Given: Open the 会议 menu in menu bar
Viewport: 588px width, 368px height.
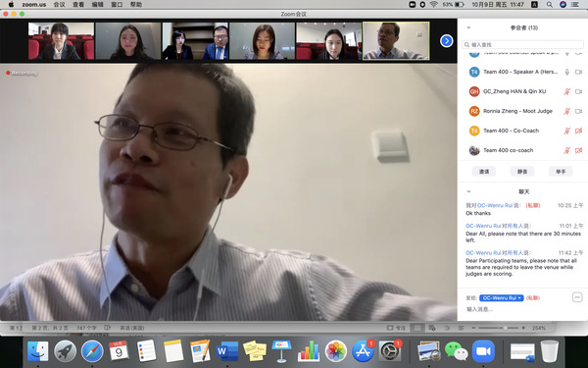Looking at the screenshot, I should (x=59, y=5).
